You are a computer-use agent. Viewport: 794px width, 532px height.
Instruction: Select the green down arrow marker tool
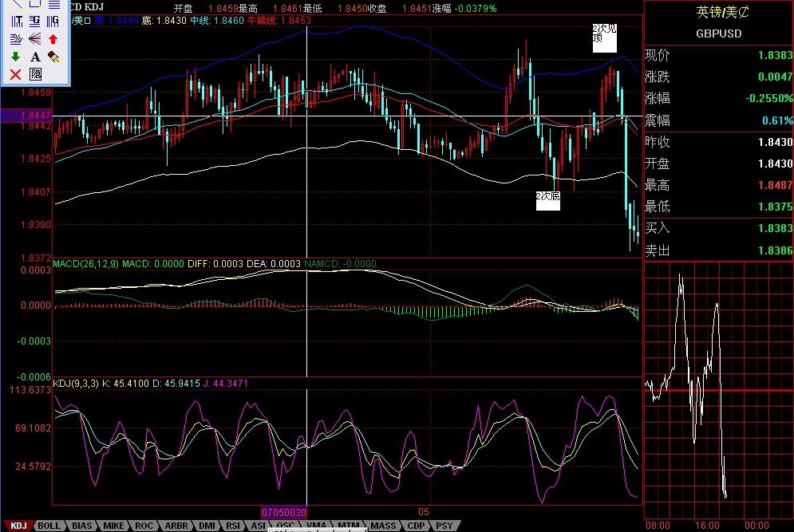15,57
